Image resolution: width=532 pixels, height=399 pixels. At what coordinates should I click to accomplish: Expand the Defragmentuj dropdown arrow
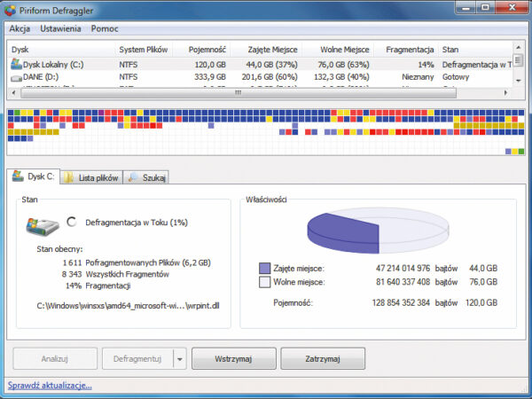click(179, 359)
